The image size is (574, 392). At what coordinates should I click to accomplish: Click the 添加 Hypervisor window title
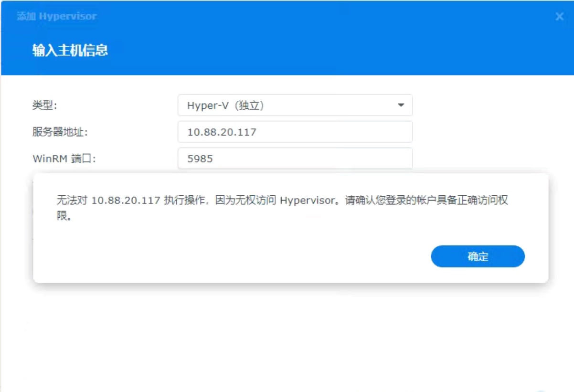click(56, 16)
